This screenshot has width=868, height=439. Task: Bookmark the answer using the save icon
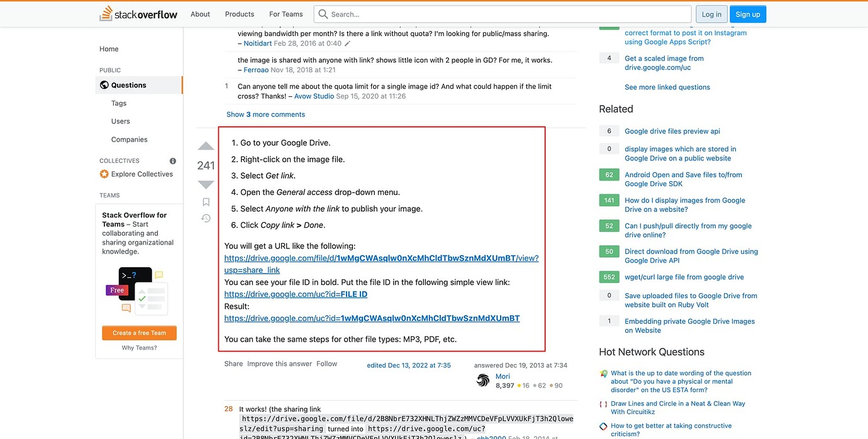[206, 201]
